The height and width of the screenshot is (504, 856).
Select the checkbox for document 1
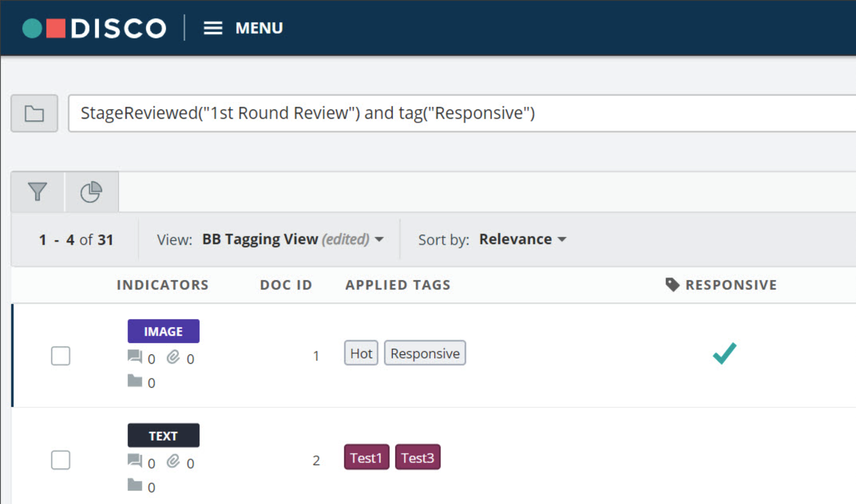click(61, 356)
